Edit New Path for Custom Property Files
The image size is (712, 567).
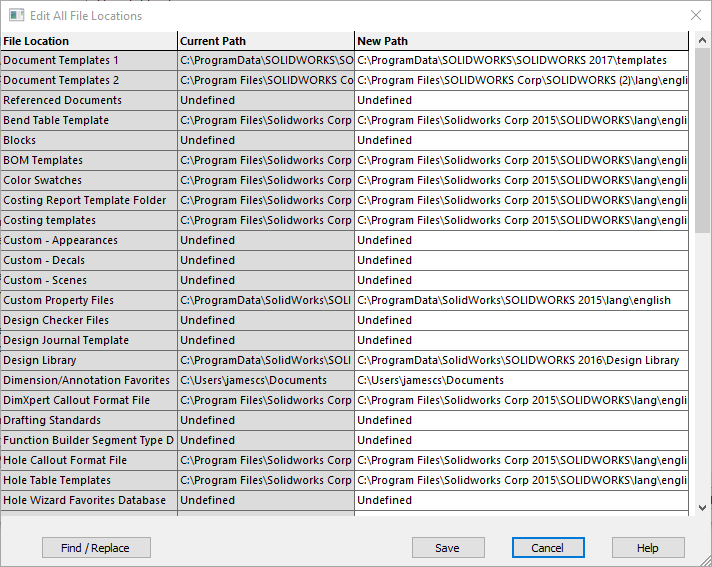tap(521, 301)
